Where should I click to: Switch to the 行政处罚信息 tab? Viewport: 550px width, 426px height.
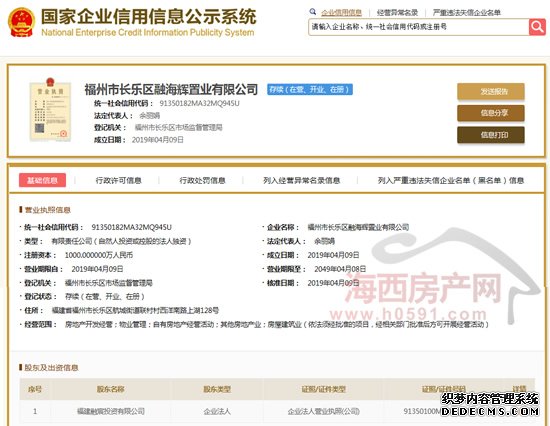(x=202, y=180)
